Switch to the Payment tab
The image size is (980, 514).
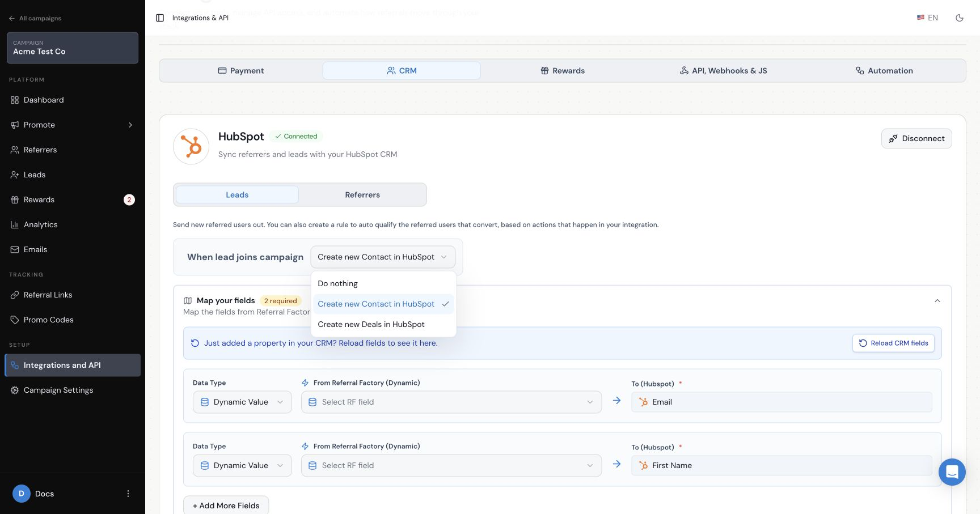[x=241, y=70]
